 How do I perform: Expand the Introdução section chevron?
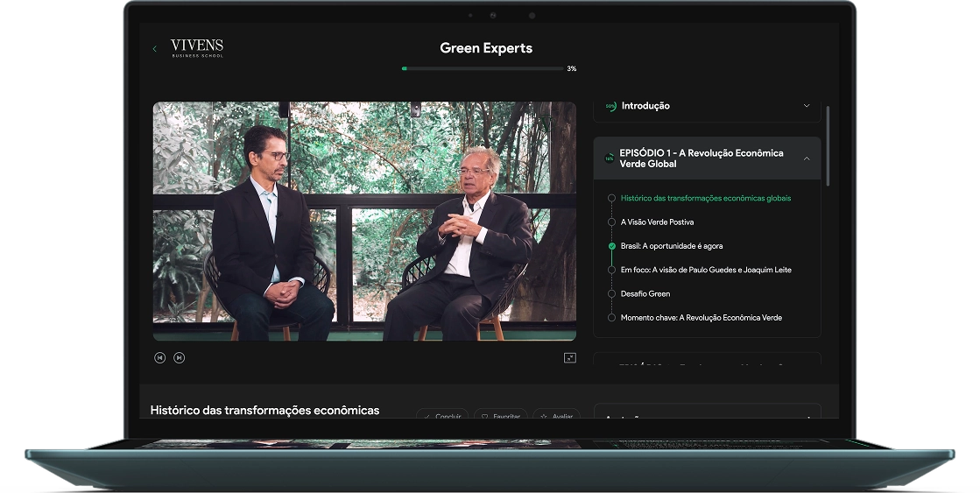click(807, 106)
